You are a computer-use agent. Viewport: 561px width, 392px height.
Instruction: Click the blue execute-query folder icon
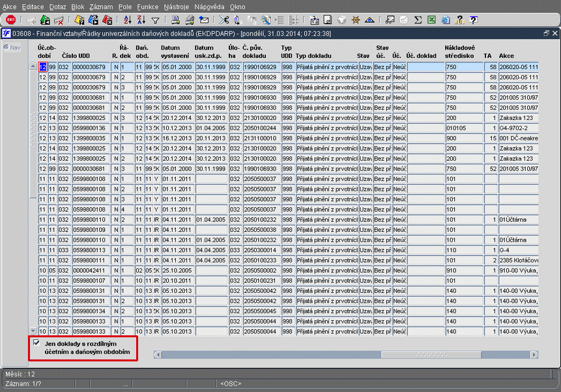pyautogui.click(x=93, y=20)
